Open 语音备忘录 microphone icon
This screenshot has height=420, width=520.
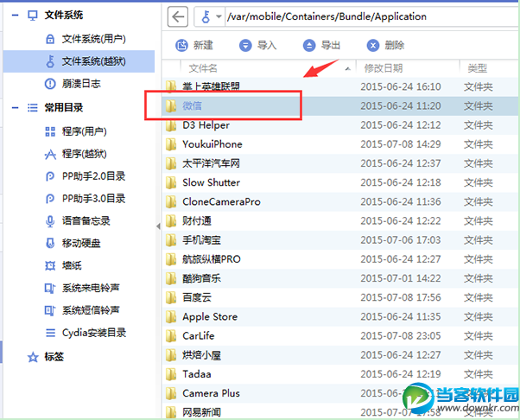[x=50, y=221]
